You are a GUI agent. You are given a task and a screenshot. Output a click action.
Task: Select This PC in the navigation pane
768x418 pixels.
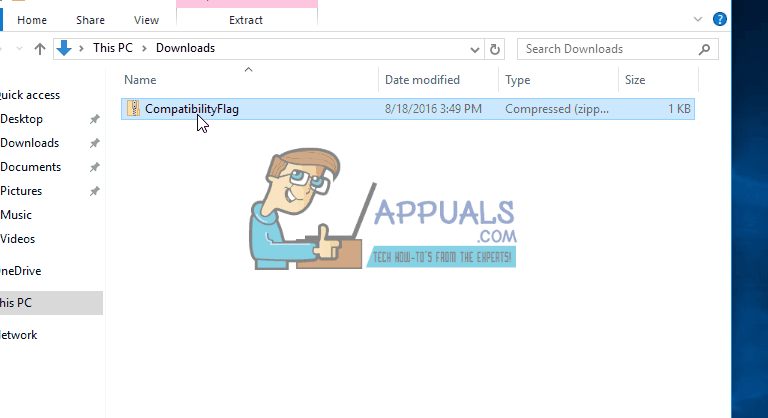[x=51, y=303]
